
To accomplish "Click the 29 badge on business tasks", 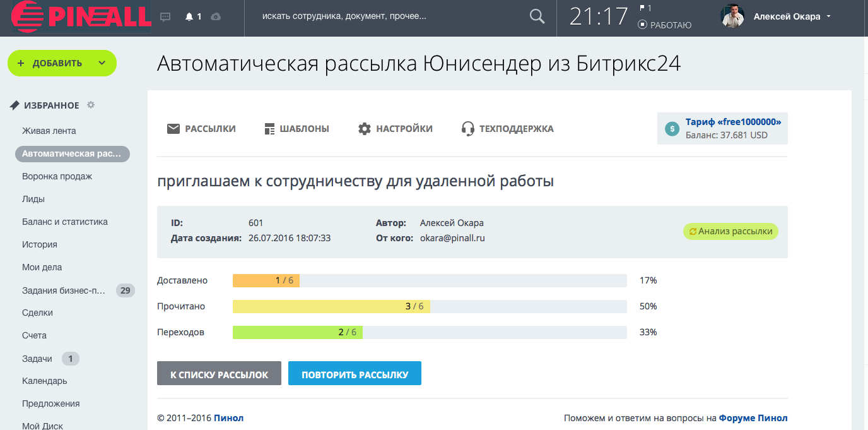I will [x=125, y=290].
